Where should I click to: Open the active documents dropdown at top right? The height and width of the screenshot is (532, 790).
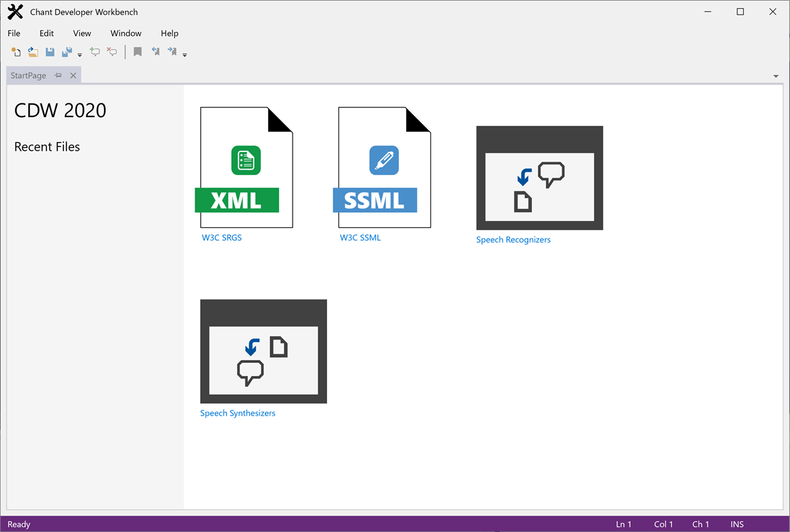click(776, 76)
